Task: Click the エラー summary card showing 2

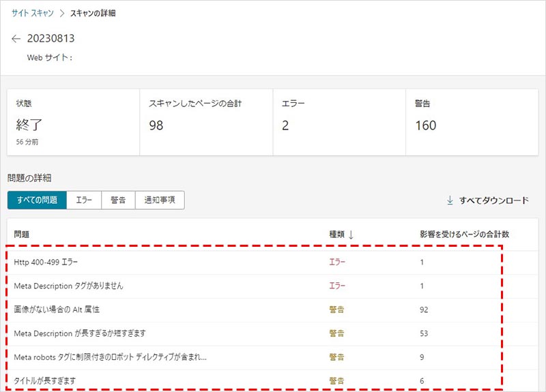Action: pos(339,122)
